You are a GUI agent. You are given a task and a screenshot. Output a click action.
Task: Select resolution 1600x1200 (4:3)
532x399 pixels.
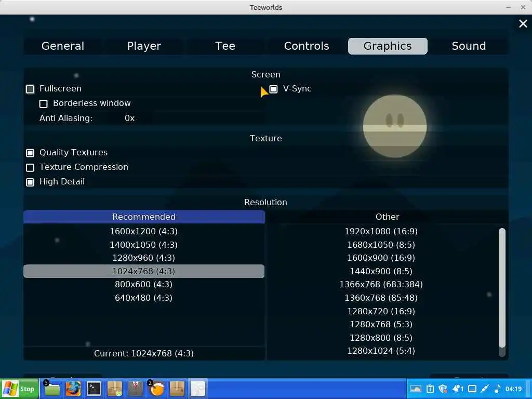point(144,231)
